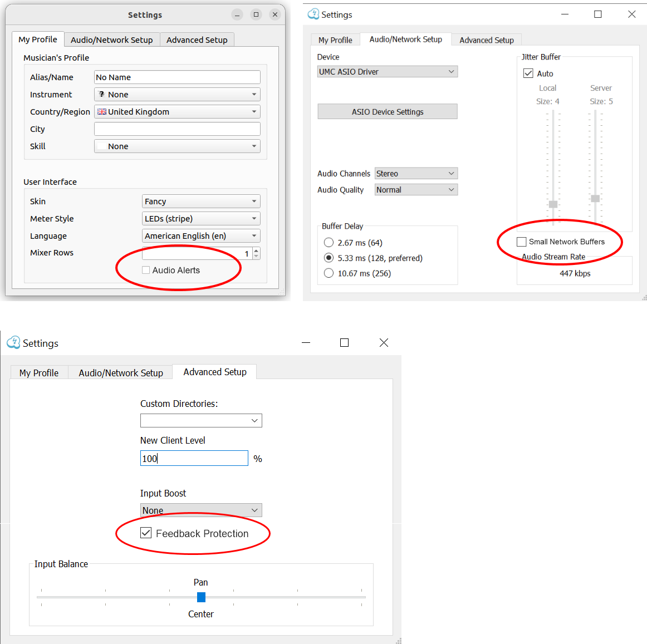Maximize the bottom Advanced Setup Settings window
The height and width of the screenshot is (644, 647).
pos(344,342)
